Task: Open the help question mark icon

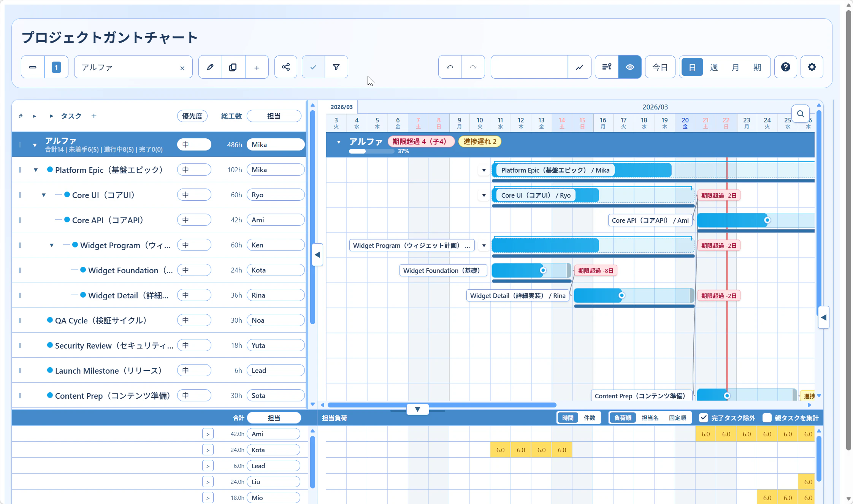Action: tap(785, 67)
